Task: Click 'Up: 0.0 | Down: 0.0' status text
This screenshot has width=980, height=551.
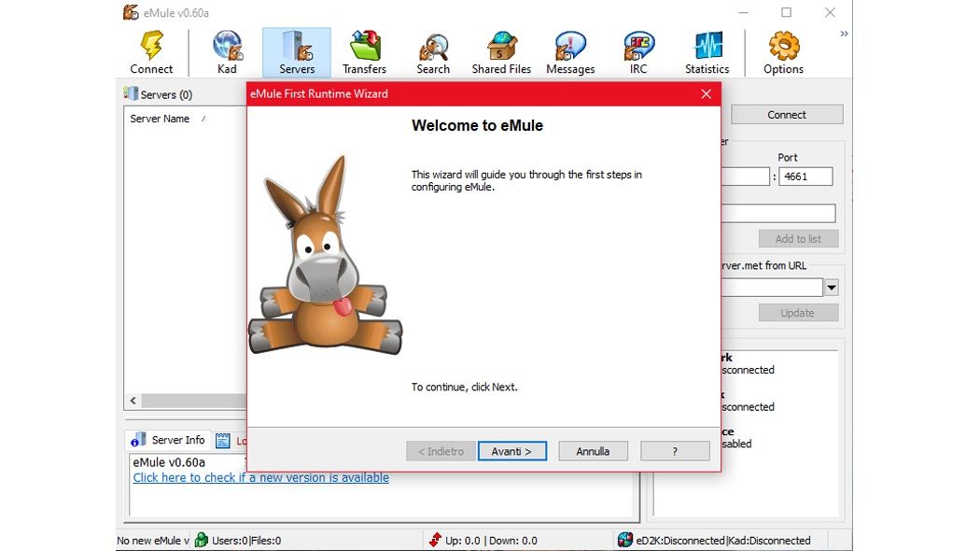Action: click(x=491, y=541)
